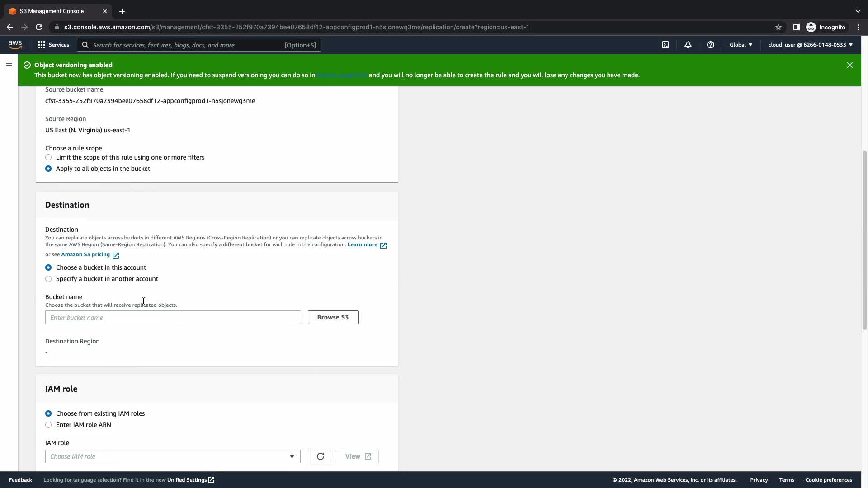Open the help question mark icon
The width and height of the screenshot is (868, 488).
tap(710, 45)
